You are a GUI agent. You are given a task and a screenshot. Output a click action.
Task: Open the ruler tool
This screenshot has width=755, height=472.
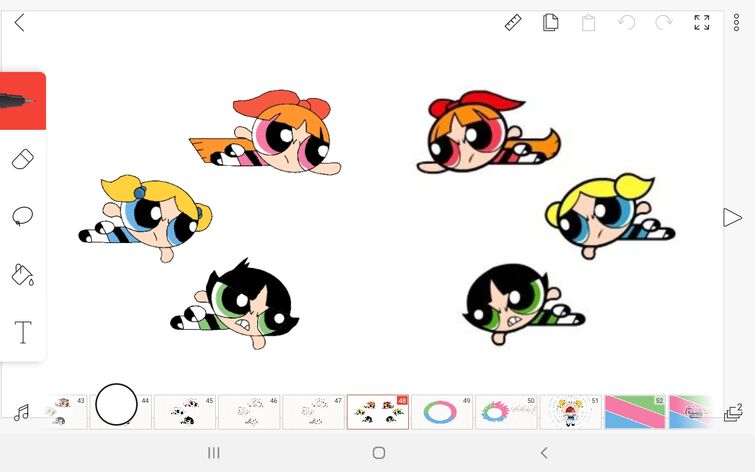513,23
